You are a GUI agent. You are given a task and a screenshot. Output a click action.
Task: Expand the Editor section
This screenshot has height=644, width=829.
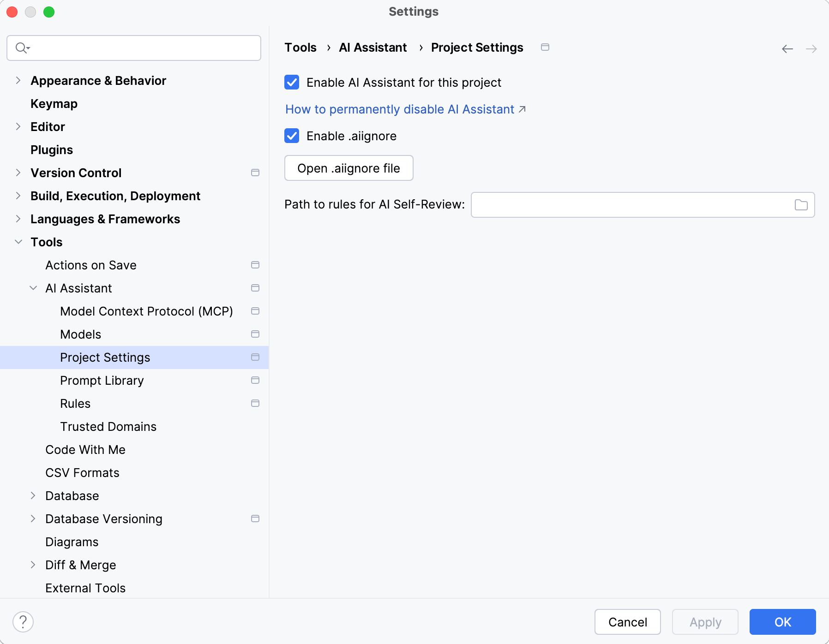pyautogui.click(x=18, y=126)
